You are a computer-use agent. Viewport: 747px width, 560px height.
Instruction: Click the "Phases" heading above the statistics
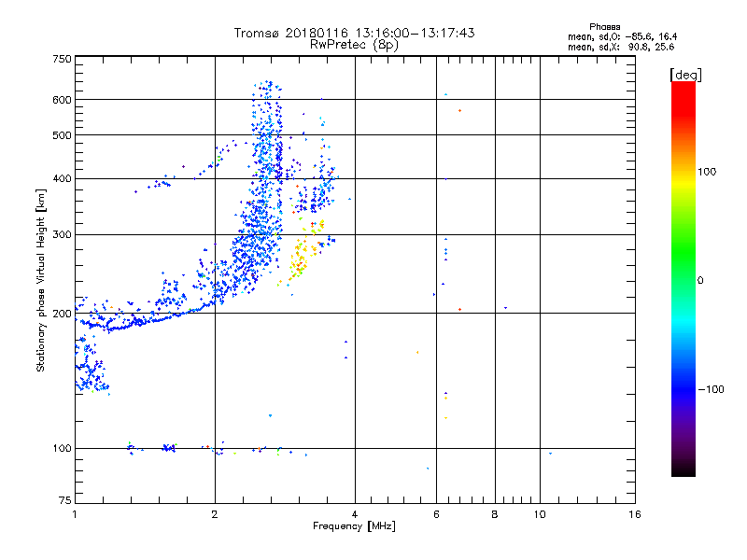604,27
